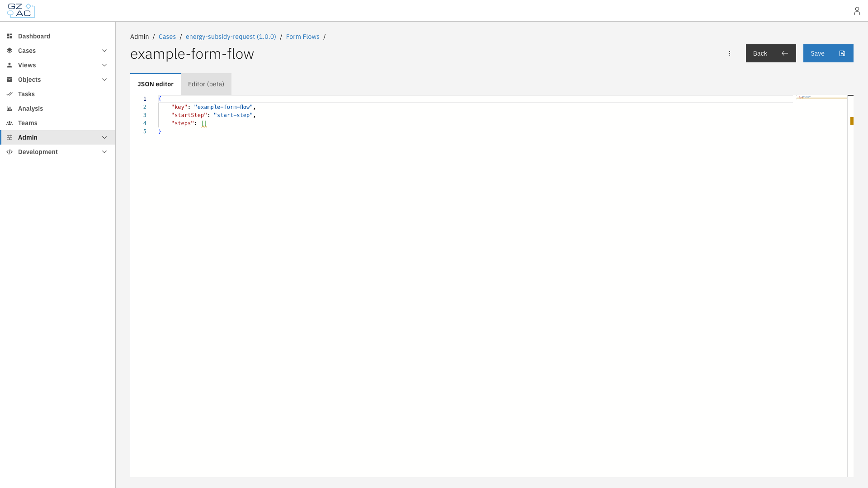Click the Views person icon

pos(9,65)
